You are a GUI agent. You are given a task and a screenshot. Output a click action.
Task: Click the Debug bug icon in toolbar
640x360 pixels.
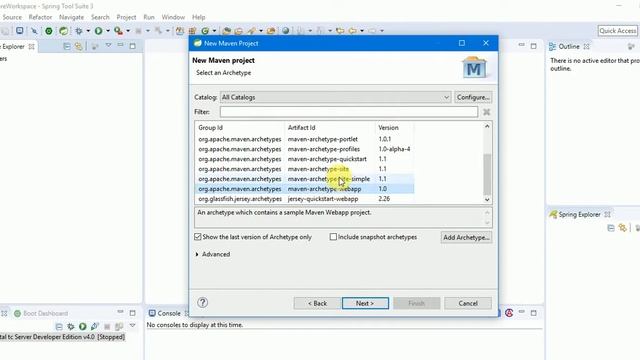[79, 31]
